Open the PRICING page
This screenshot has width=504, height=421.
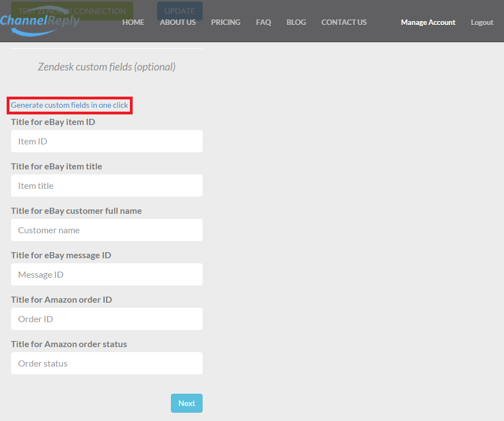[x=226, y=22]
